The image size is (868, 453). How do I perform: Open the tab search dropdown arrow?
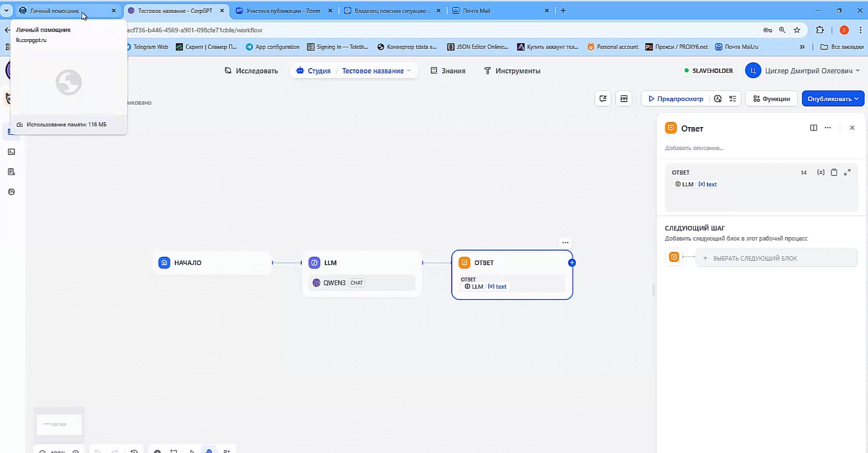[7, 10]
